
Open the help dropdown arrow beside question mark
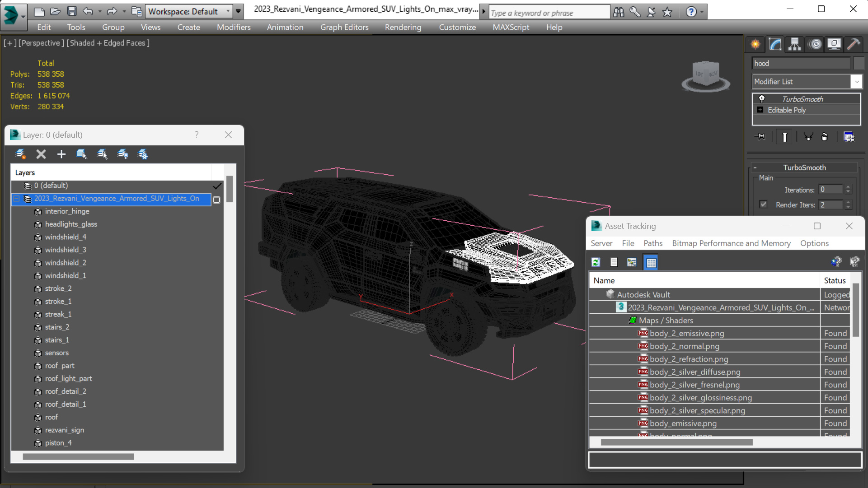702,12
